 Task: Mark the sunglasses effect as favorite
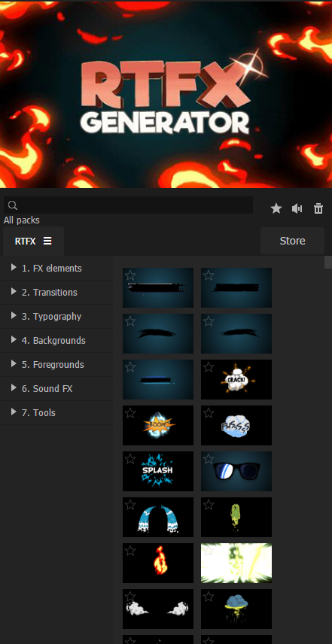[209, 459]
